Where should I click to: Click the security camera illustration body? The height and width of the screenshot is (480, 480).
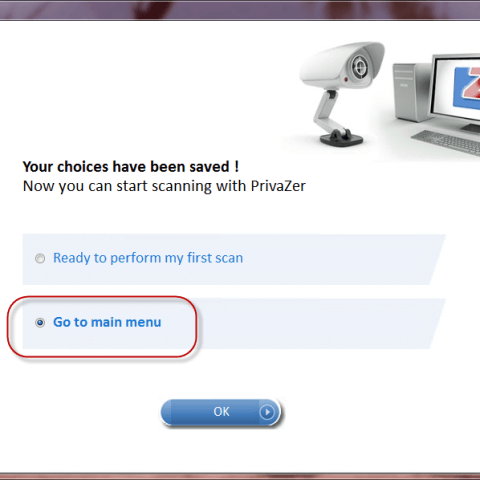[342, 65]
